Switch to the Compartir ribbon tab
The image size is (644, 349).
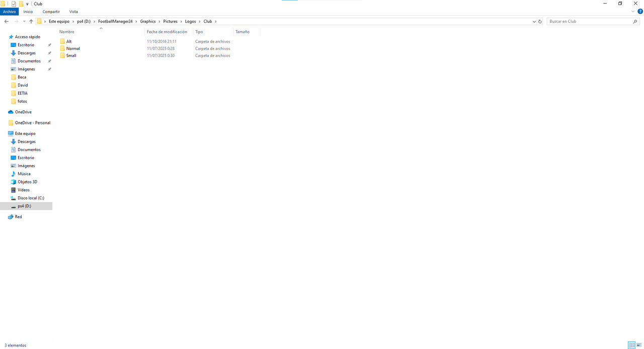[x=51, y=12]
